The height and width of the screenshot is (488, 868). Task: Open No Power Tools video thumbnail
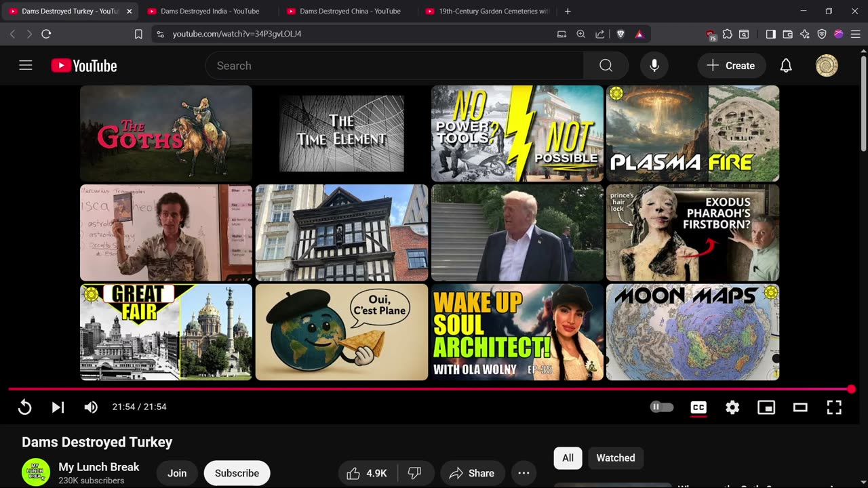click(517, 134)
